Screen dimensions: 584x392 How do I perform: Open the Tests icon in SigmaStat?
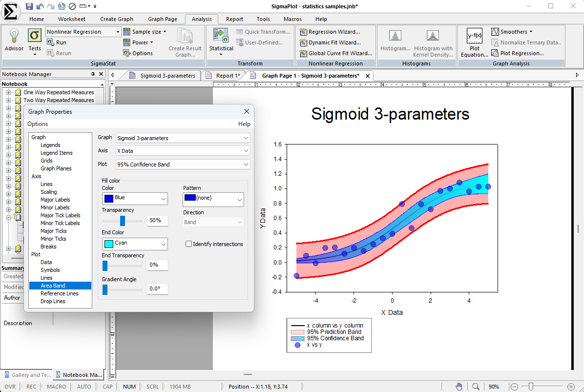(x=35, y=36)
